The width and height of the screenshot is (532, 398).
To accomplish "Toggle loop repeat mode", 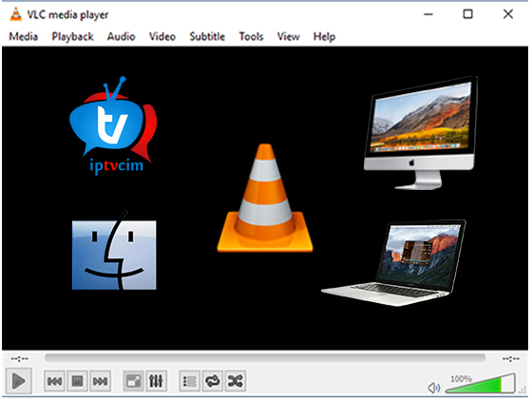I will (213, 381).
